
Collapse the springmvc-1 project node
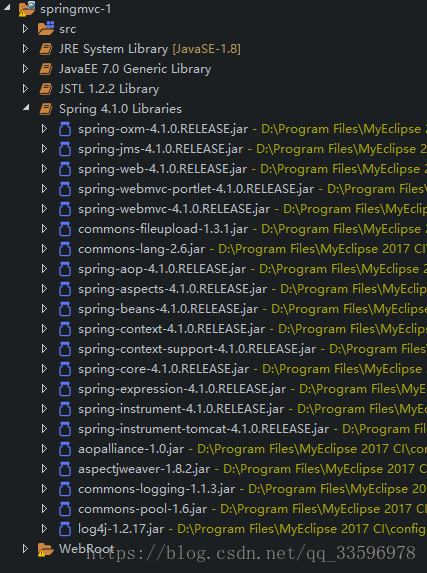click(7, 7)
